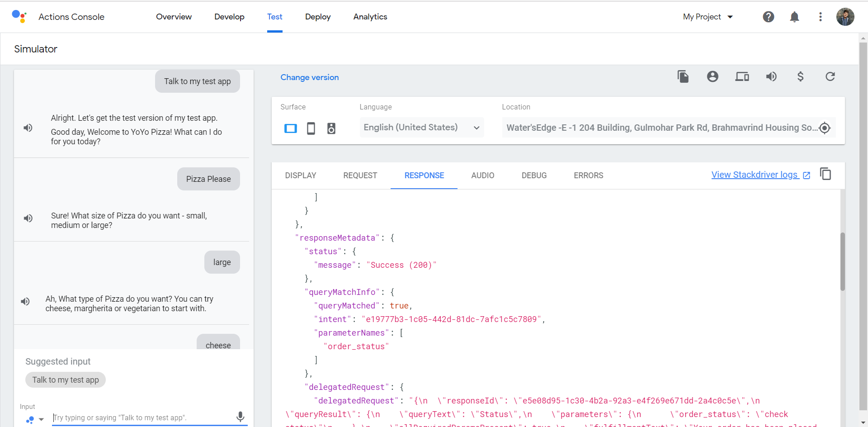
Task: Switch simulator to Speaker surface
Action: 331,128
